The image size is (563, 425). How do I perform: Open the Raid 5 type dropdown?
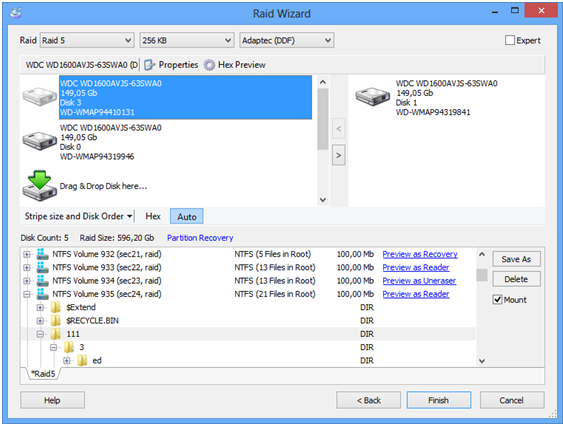[87, 40]
